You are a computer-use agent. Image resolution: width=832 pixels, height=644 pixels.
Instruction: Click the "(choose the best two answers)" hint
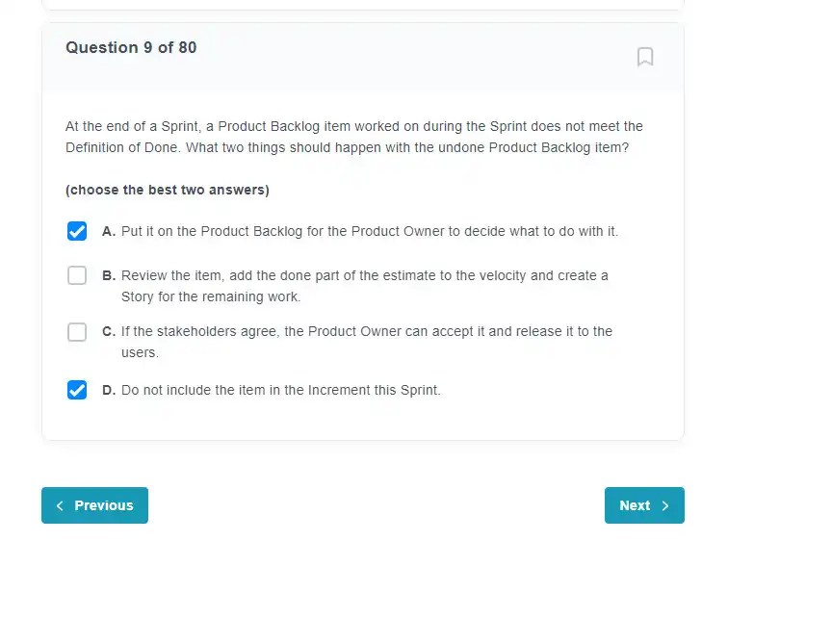tap(168, 190)
